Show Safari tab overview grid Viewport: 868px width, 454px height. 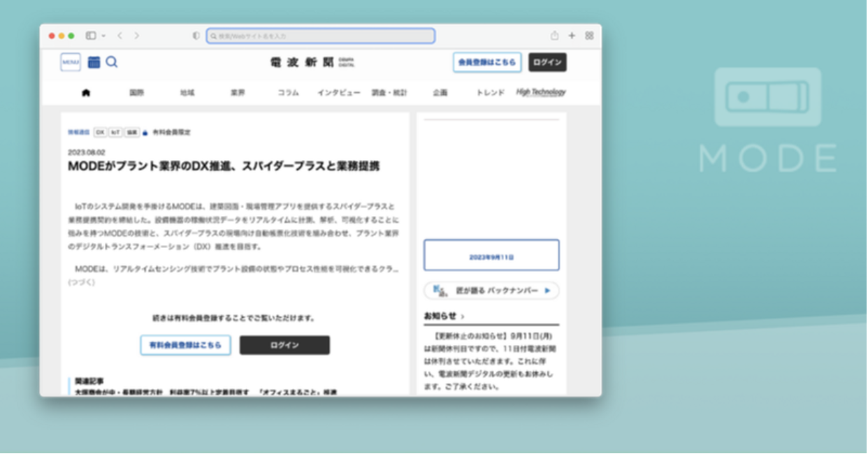(589, 36)
